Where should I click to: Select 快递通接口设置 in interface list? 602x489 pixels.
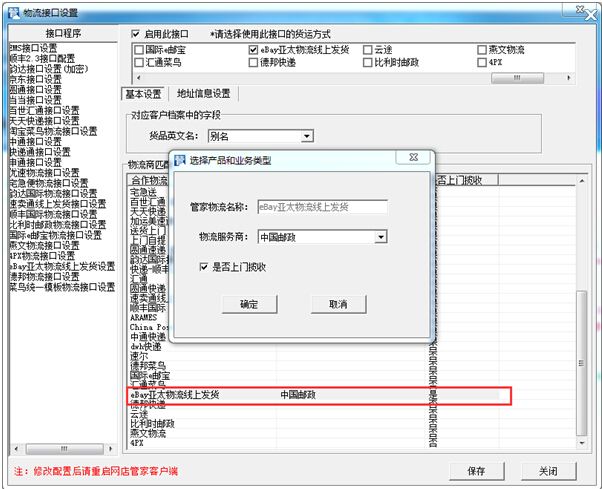click(x=40, y=152)
